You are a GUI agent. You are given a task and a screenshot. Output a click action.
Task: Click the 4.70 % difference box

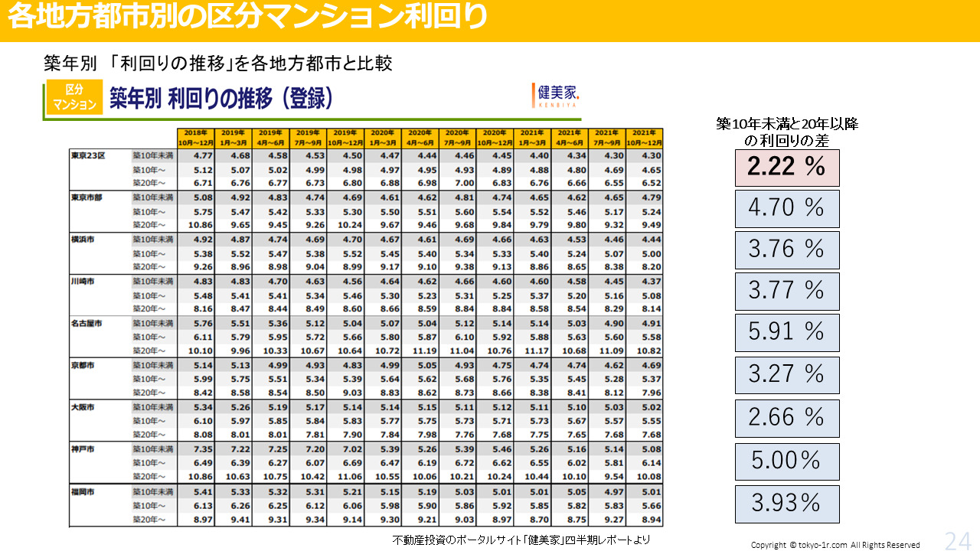tap(787, 208)
